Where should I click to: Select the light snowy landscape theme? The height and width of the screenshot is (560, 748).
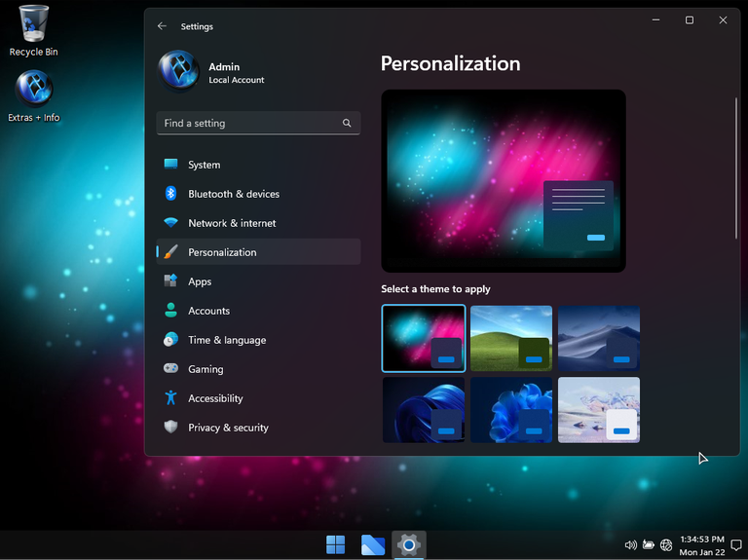click(x=599, y=409)
